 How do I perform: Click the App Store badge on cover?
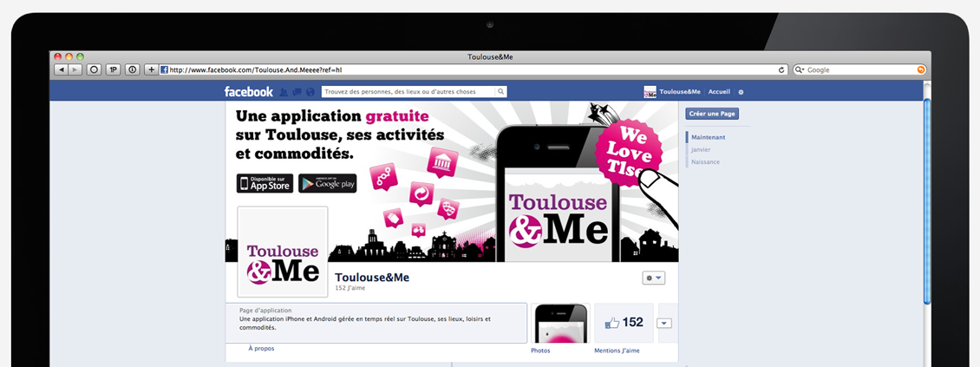click(x=265, y=183)
